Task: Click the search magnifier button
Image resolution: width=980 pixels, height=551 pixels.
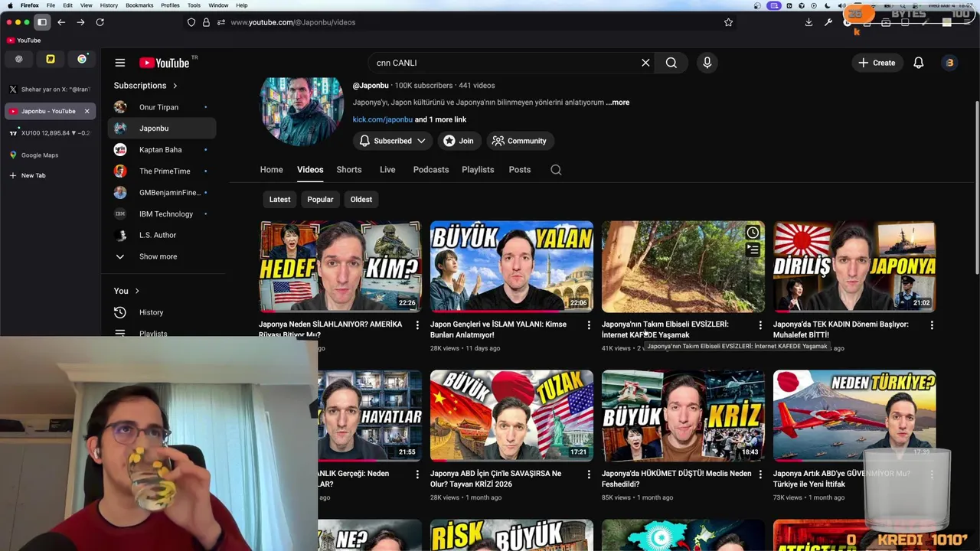Action: [671, 63]
